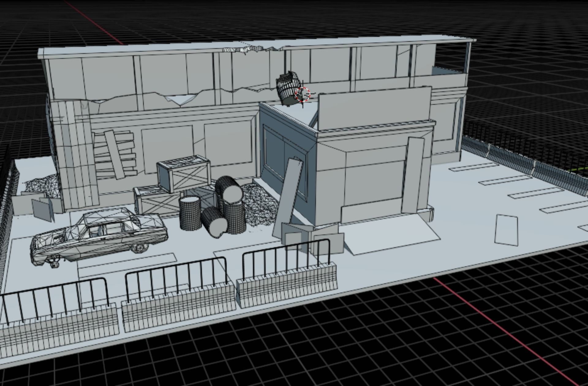Select the plank leaning against the small building's corner
The height and width of the screenshot is (386, 588).
(288, 197)
